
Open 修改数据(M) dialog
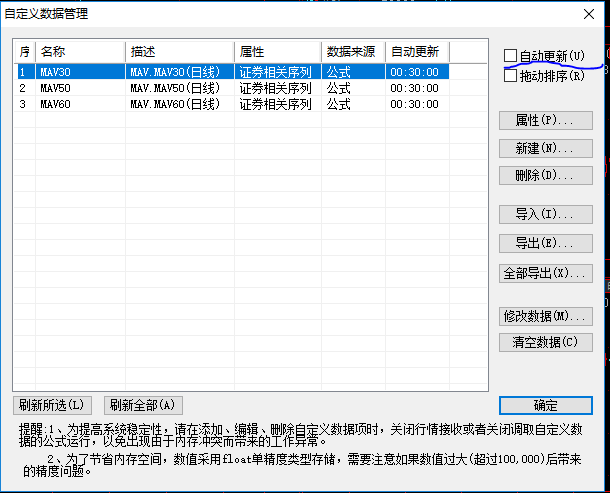(x=546, y=316)
